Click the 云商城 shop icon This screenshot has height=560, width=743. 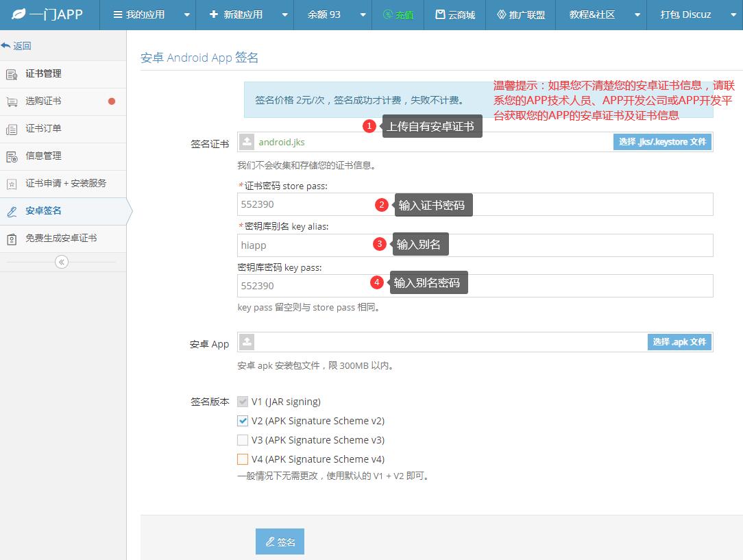point(440,14)
